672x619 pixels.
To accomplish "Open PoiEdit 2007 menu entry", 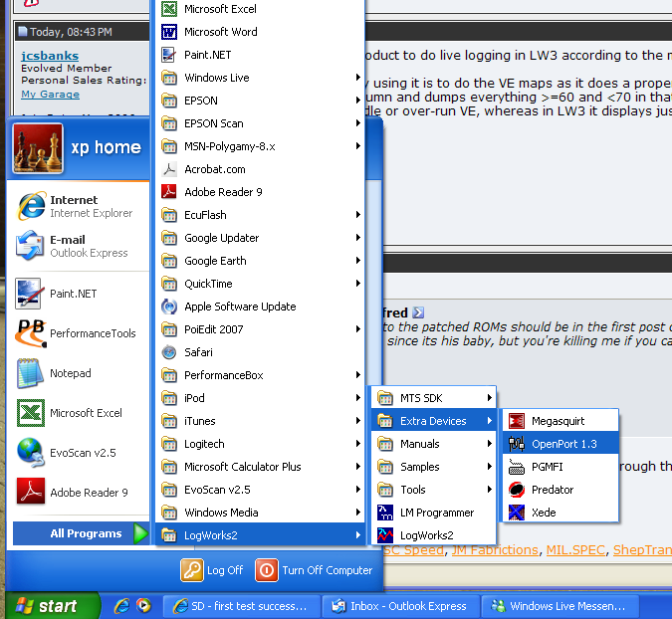I will (260, 329).
